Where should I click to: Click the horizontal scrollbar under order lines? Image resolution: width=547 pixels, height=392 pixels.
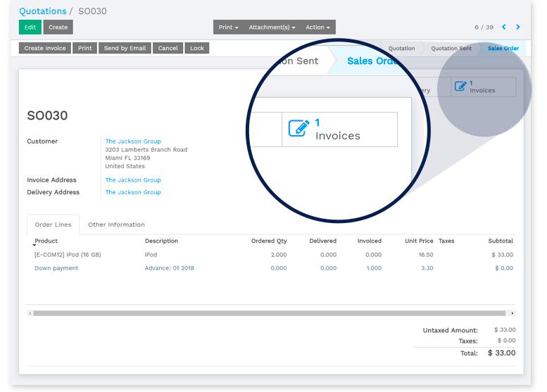point(270,313)
